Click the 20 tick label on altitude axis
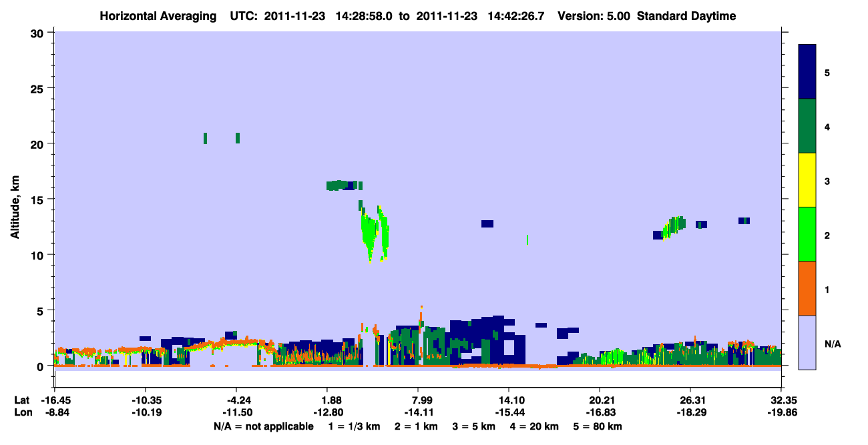868x445 pixels. pyautogui.click(x=39, y=143)
